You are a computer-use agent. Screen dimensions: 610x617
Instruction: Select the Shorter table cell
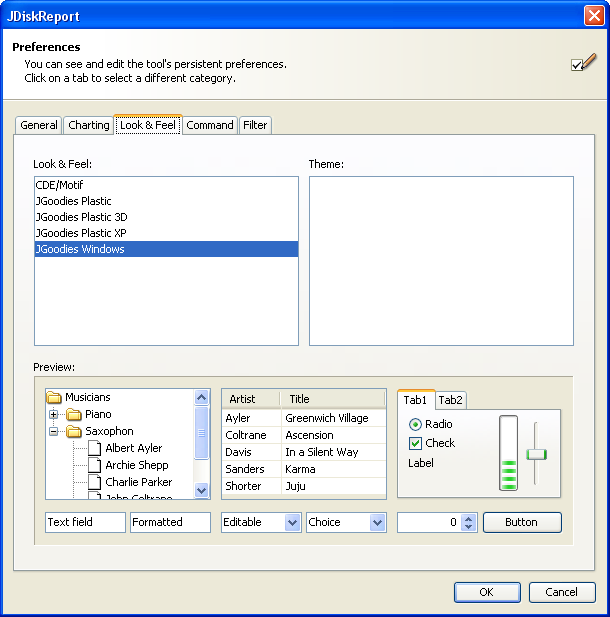(x=252, y=486)
